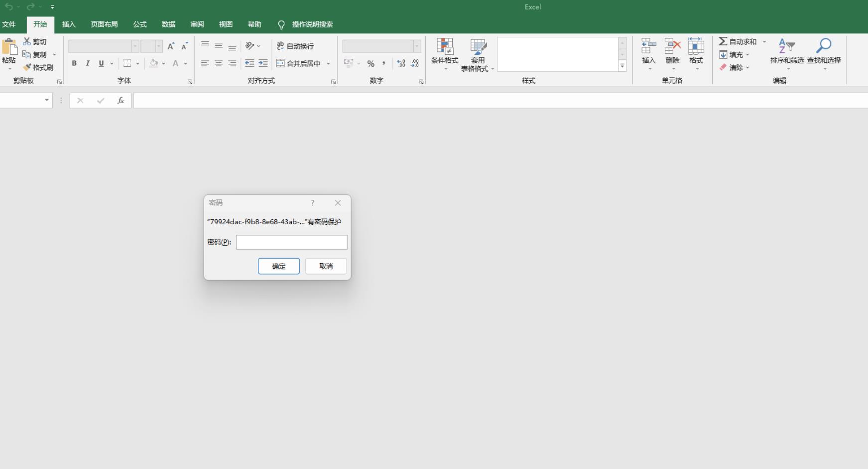Toggle bold formatting
The height and width of the screenshot is (469, 868).
[x=74, y=63]
